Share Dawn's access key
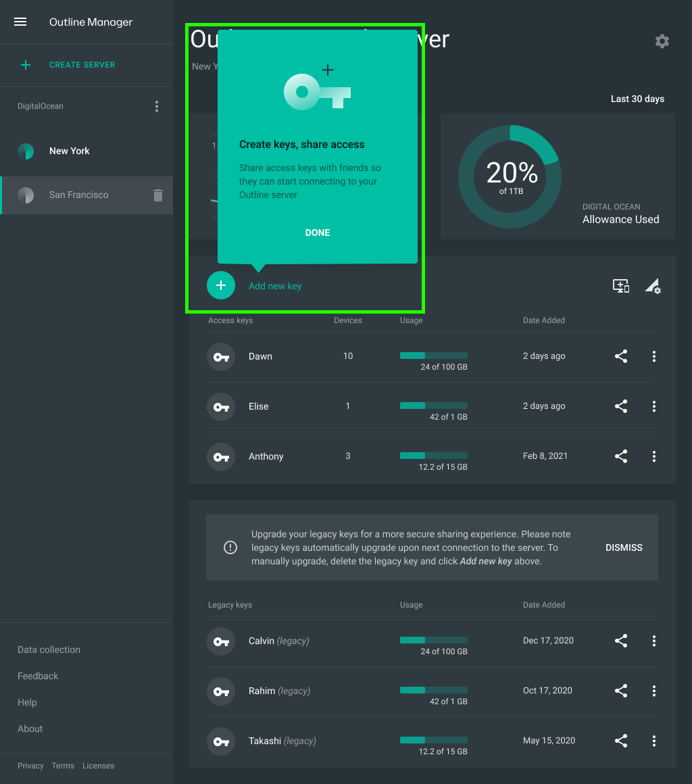The height and width of the screenshot is (784, 692). pyautogui.click(x=621, y=356)
